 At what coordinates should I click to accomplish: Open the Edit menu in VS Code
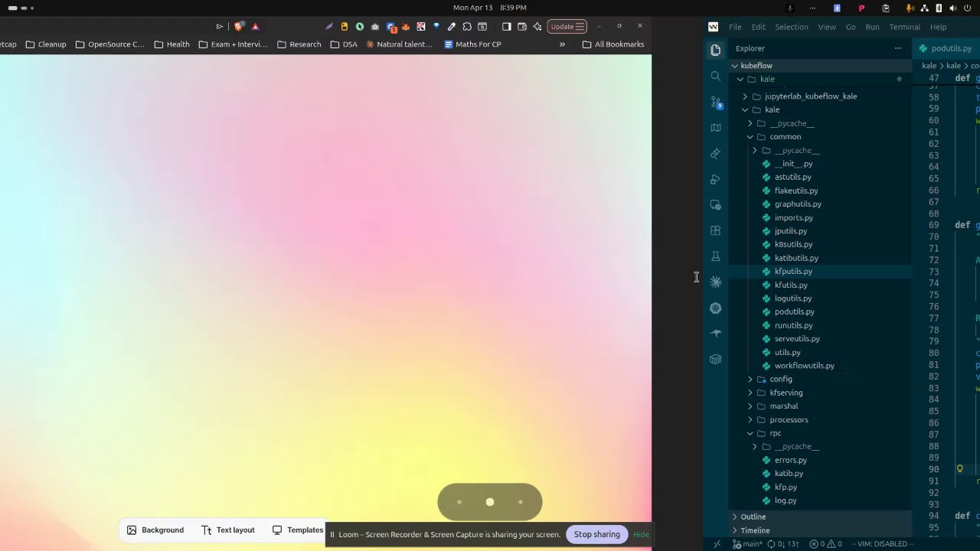click(758, 27)
